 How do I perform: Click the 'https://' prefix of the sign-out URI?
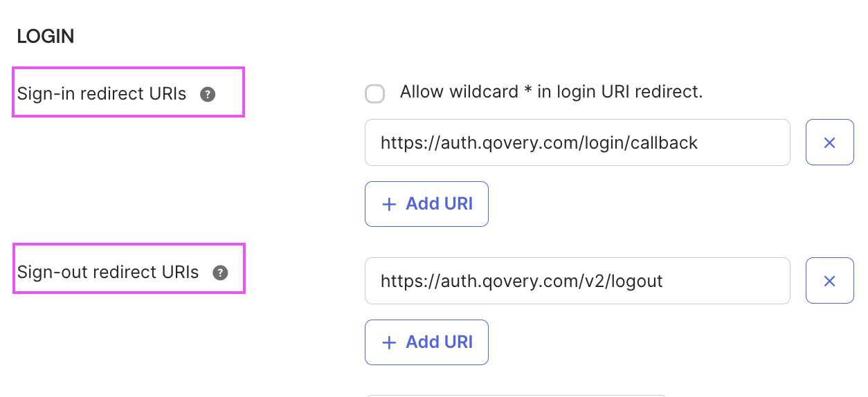click(x=402, y=281)
